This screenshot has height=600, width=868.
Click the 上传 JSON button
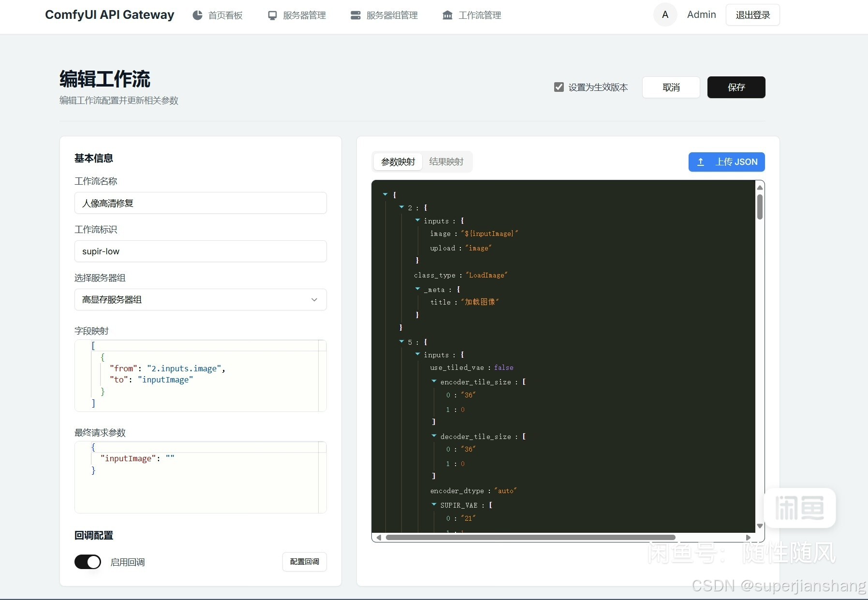pos(727,162)
